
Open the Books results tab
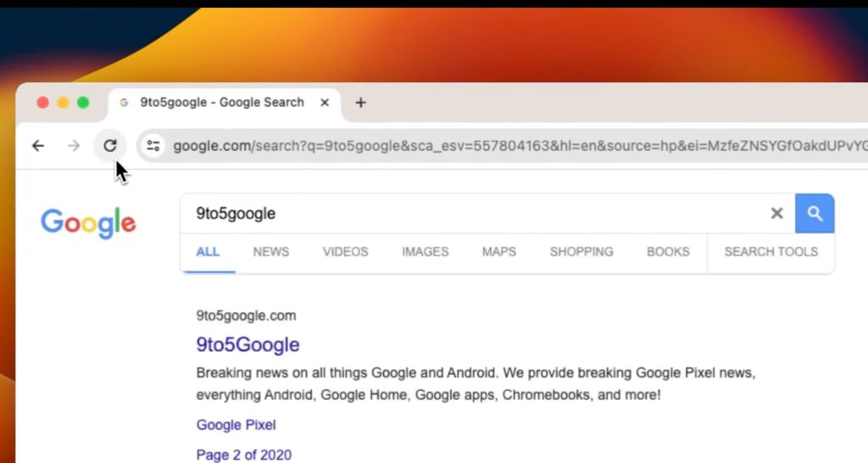[x=668, y=252]
